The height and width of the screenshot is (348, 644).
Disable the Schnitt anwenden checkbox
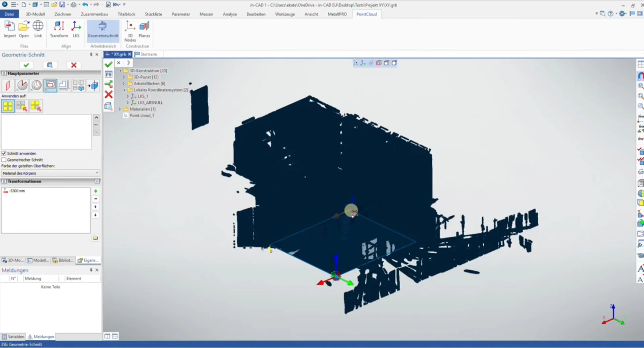[x=4, y=153]
